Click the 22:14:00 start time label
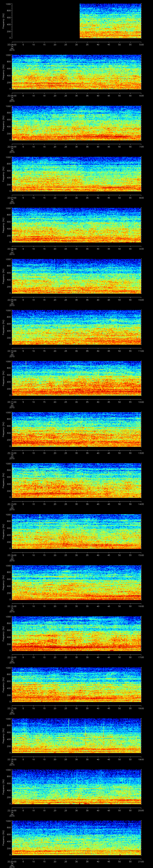Viewport: 153px width, 868px height. (12, 555)
